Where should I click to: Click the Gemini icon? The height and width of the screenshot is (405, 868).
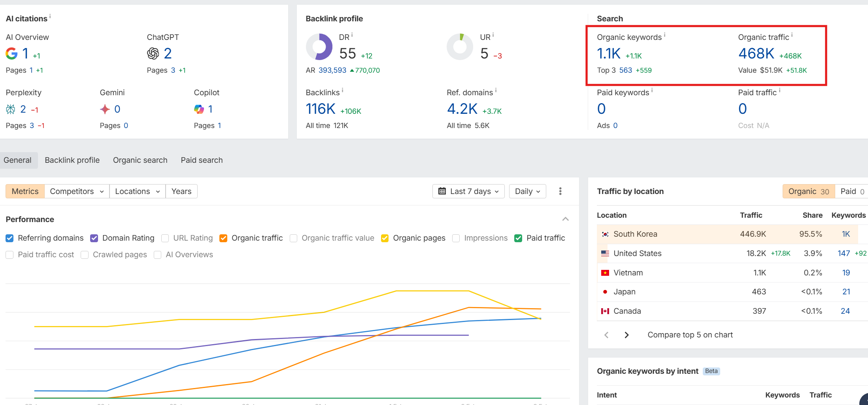[x=105, y=109]
